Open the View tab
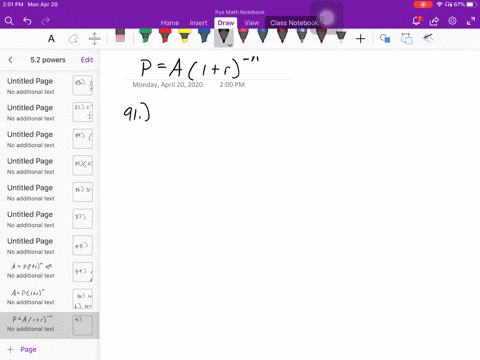Viewport: 480px width, 360px height. click(x=251, y=23)
